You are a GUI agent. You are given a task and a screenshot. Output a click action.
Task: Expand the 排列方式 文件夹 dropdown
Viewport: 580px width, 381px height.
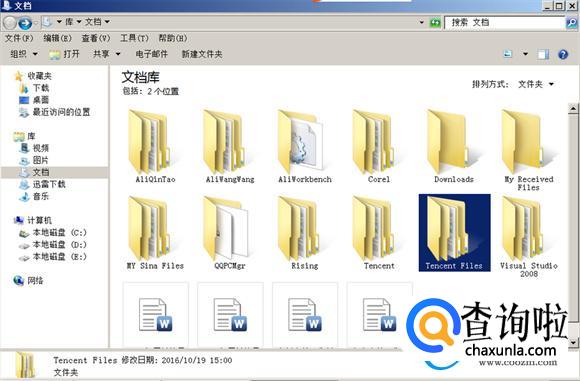535,84
